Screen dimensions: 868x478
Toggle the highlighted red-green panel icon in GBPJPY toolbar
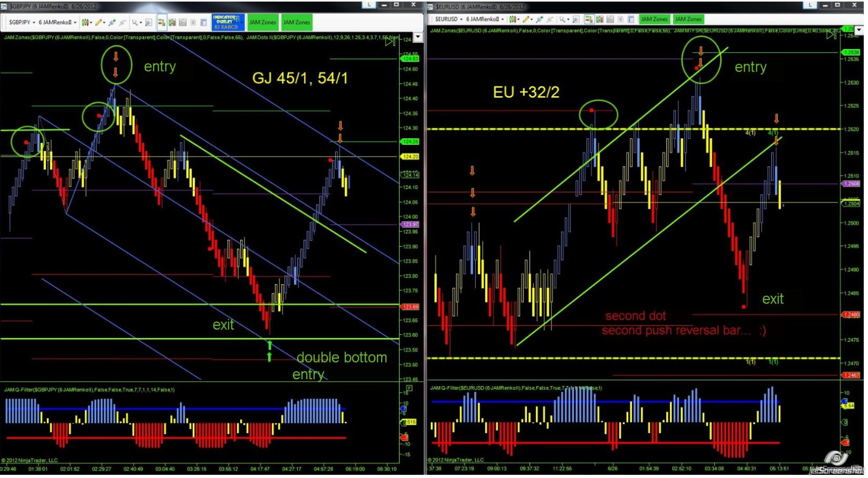point(162,22)
